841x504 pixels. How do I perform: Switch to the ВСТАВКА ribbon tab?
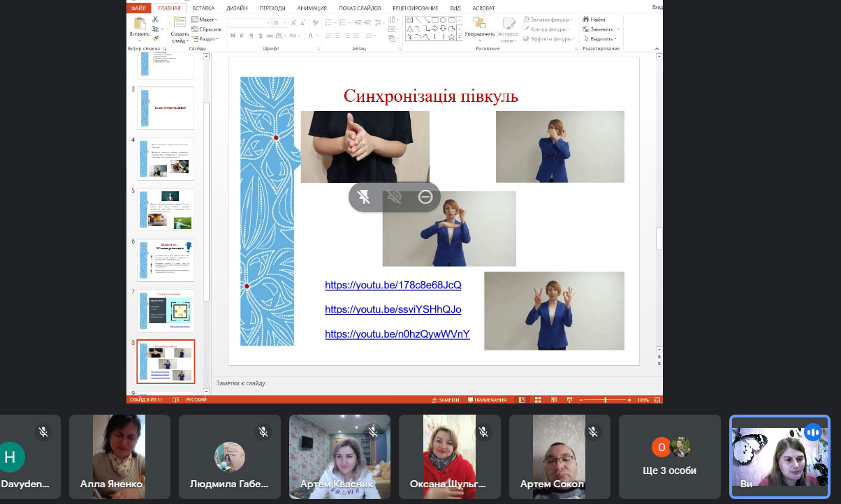203,8
